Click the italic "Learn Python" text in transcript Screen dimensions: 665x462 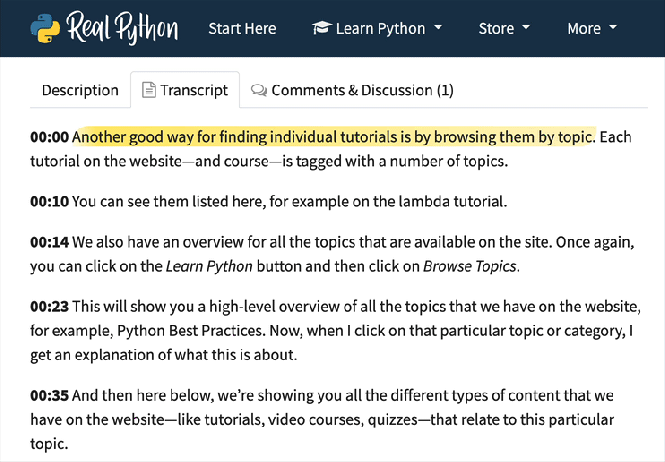click(209, 266)
